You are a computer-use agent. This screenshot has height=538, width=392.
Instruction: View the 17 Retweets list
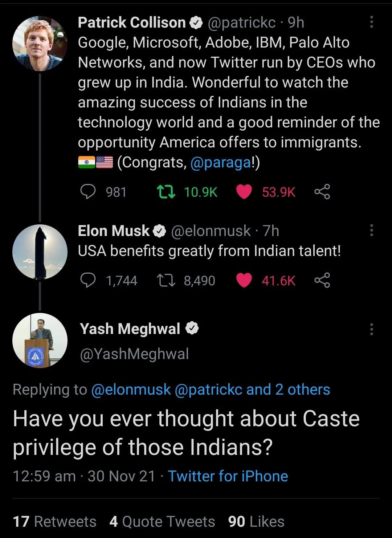[55, 522]
